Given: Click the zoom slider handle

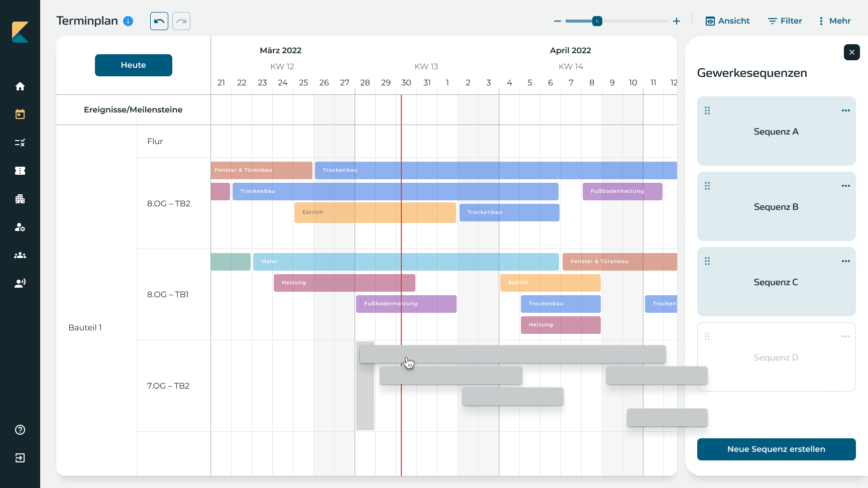Looking at the screenshot, I should click(x=597, y=21).
